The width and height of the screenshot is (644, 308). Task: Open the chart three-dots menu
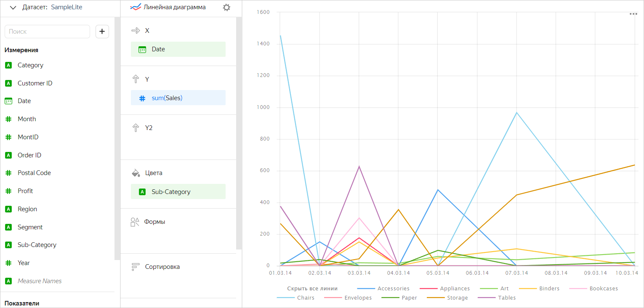(x=633, y=14)
